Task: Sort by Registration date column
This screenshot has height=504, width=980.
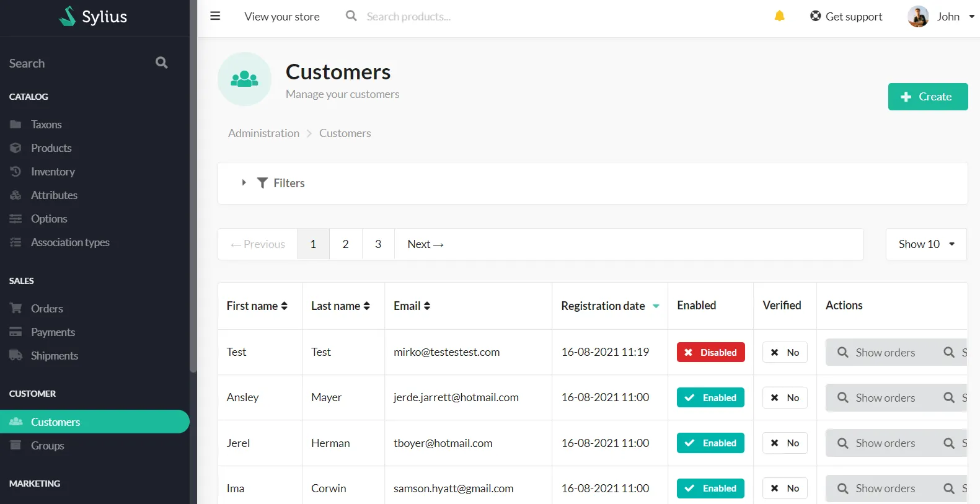Action: 610,306
